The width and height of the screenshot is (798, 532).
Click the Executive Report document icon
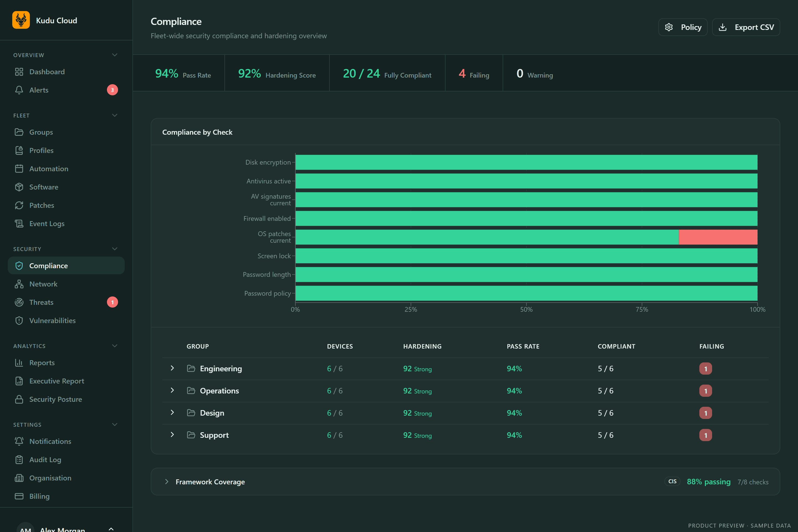(19, 381)
